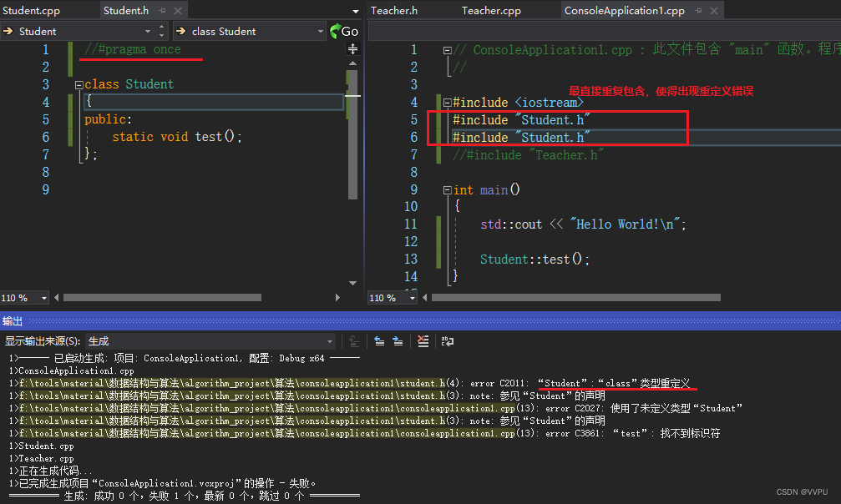This screenshot has height=504, width=841.
Task: Collapse the int main() function block
Action: coord(448,189)
